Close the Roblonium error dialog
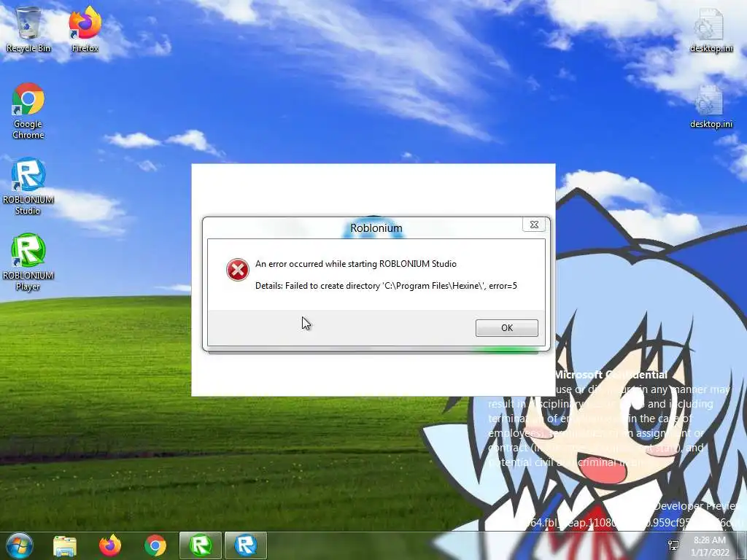Image resolution: width=747 pixels, height=560 pixels. coord(534,225)
